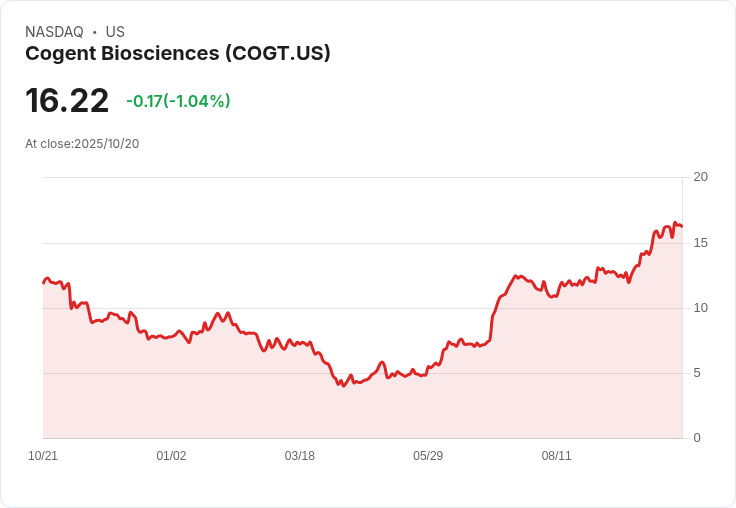
Task: Select the 5 price axis label
Action: click(x=697, y=373)
